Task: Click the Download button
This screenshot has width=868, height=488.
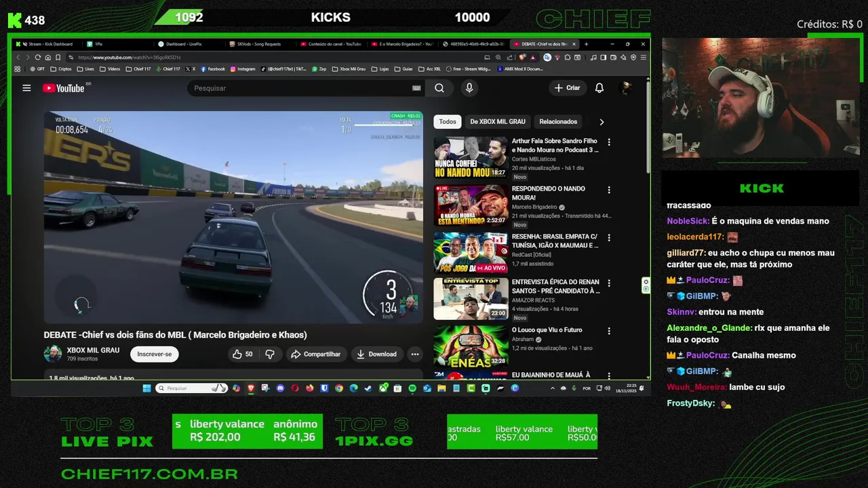Action: pos(376,354)
